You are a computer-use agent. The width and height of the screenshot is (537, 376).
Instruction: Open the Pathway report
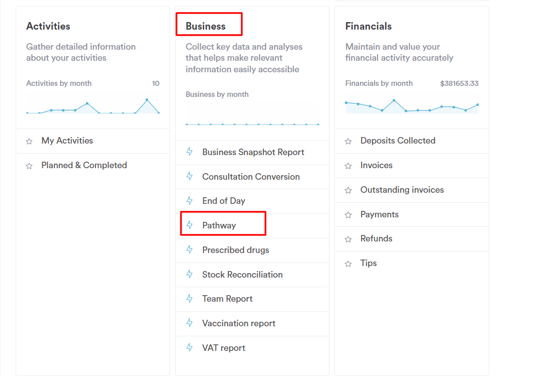coord(219,225)
